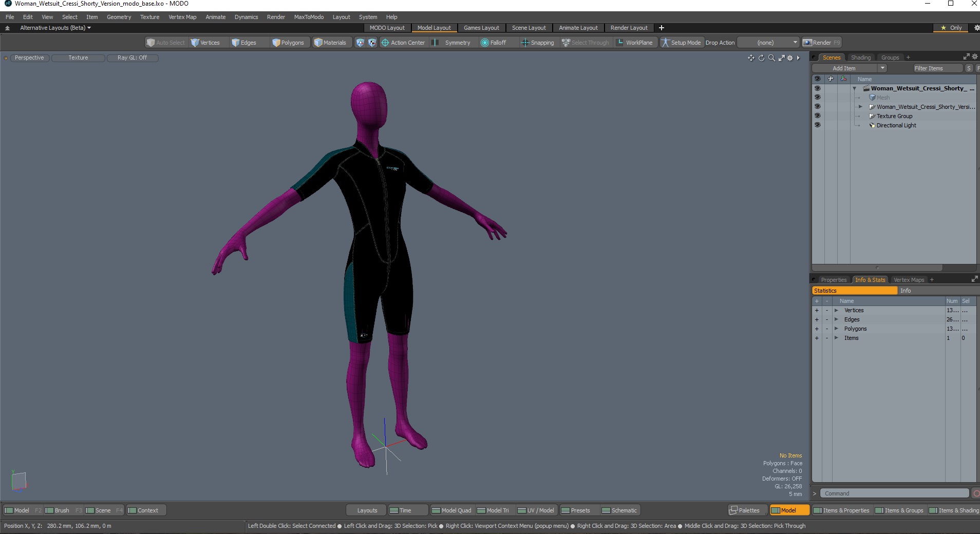Click into the Command input field
The height and width of the screenshot is (534, 980).
(894, 493)
